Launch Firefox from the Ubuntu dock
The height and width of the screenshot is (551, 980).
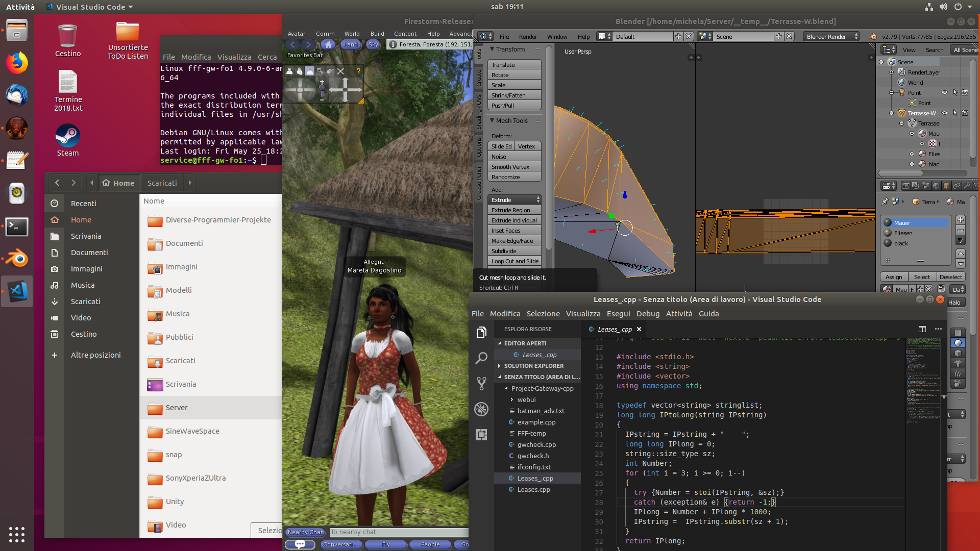[17, 63]
